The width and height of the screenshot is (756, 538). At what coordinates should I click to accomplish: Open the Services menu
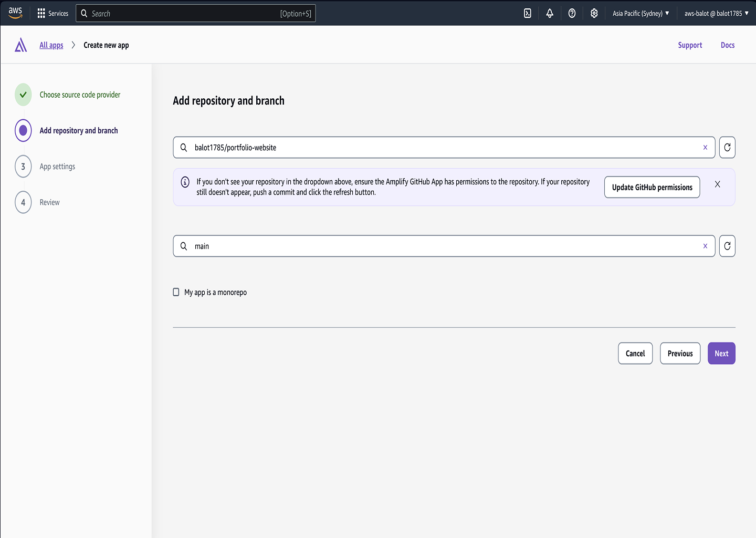[53, 14]
